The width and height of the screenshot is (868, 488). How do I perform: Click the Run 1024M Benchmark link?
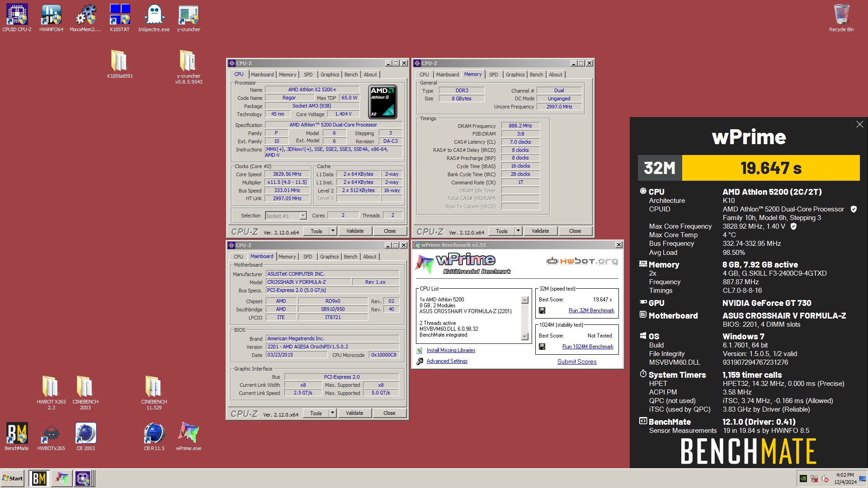(588, 347)
